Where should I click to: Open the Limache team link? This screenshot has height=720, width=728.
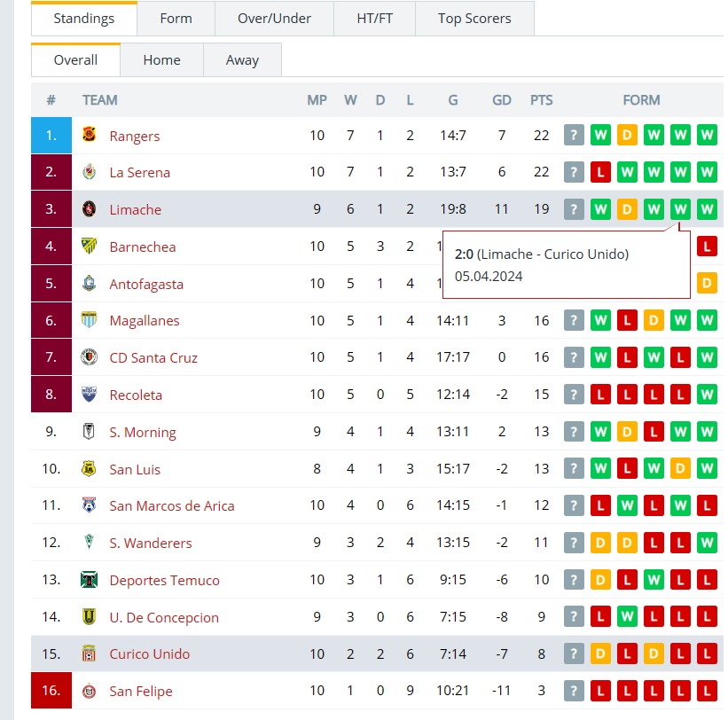tap(136, 209)
